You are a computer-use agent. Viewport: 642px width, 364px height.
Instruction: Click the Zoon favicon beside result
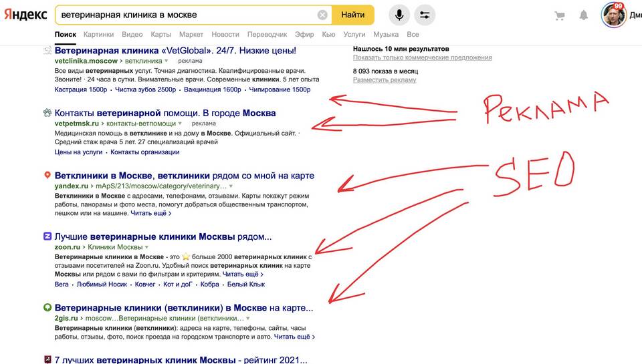pos(47,236)
